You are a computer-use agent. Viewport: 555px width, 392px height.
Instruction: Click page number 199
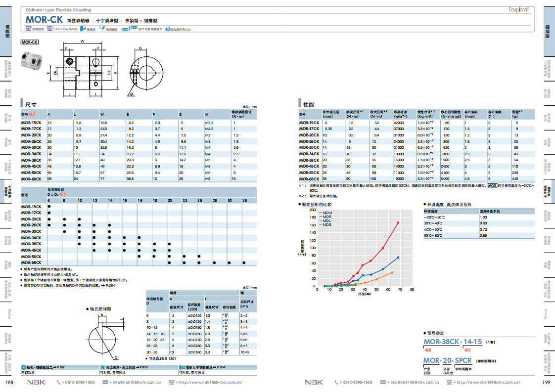point(546,382)
